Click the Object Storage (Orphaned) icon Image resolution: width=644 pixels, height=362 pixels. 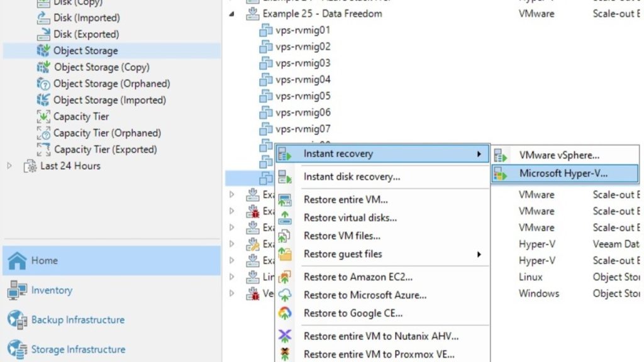[43, 84]
